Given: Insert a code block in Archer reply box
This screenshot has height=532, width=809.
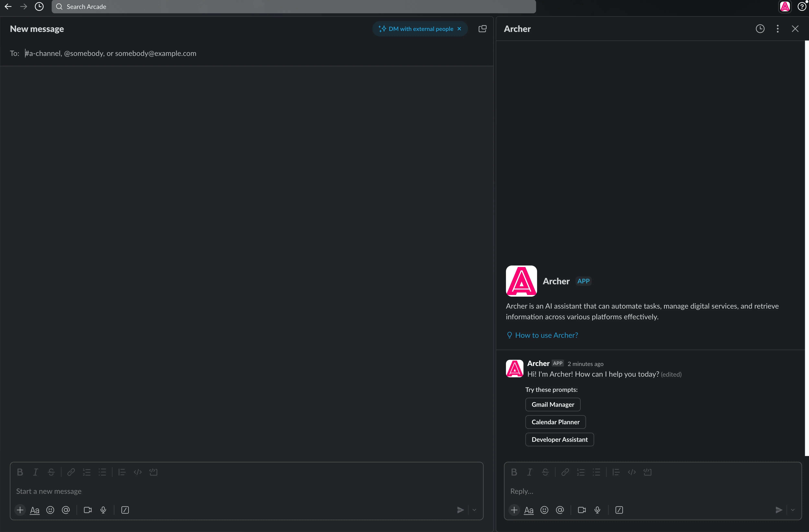Looking at the screenshot, I should 648,472.
